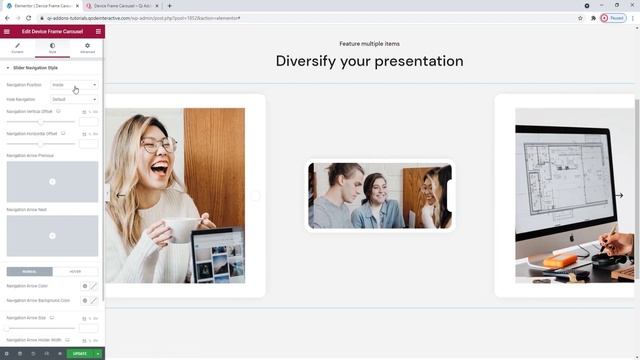640x360 pixels.
Task: Toggle Responsive Mode icon in footer
Action: click(x=47, y=353)
